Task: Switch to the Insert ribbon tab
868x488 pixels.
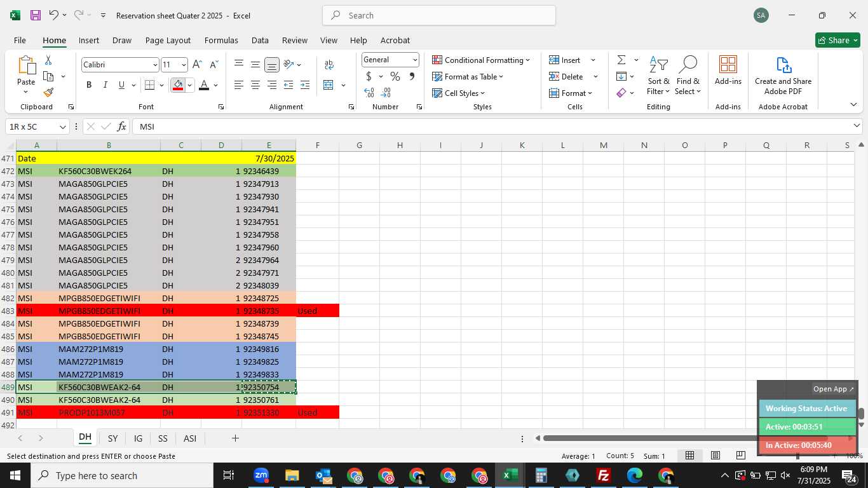Action: click(x=89, y=40)
